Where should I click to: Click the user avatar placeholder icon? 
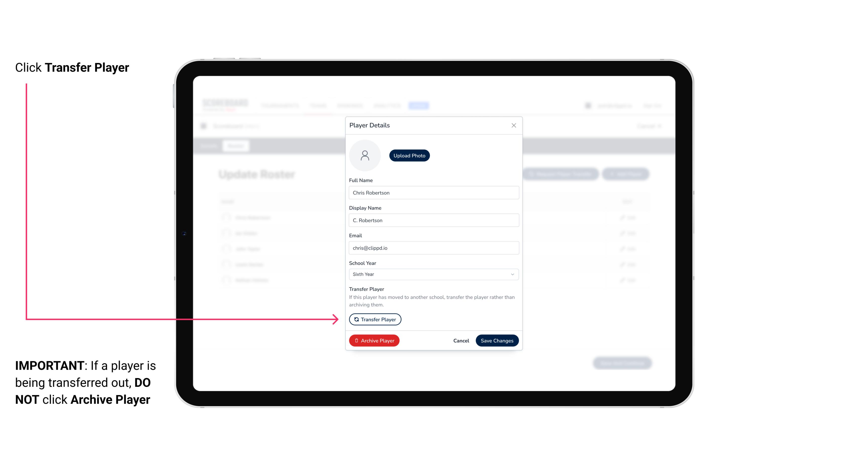(x=365, y=155)
